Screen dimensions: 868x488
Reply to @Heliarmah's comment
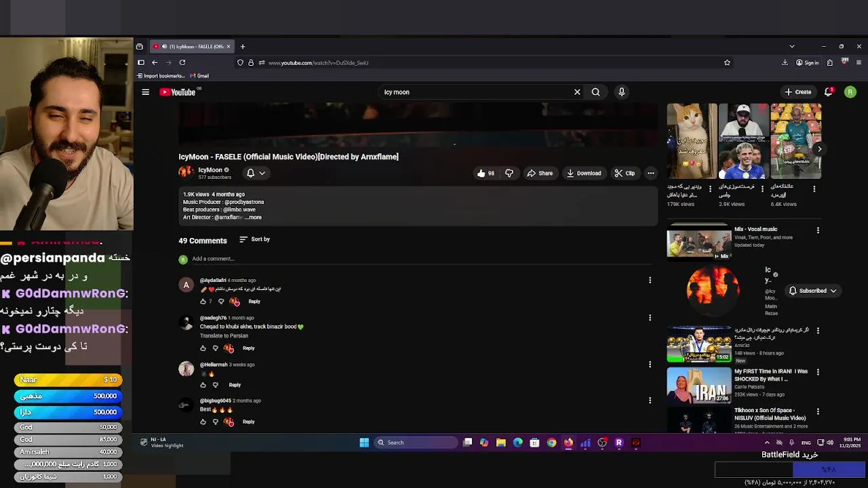[x=235, y=385]
